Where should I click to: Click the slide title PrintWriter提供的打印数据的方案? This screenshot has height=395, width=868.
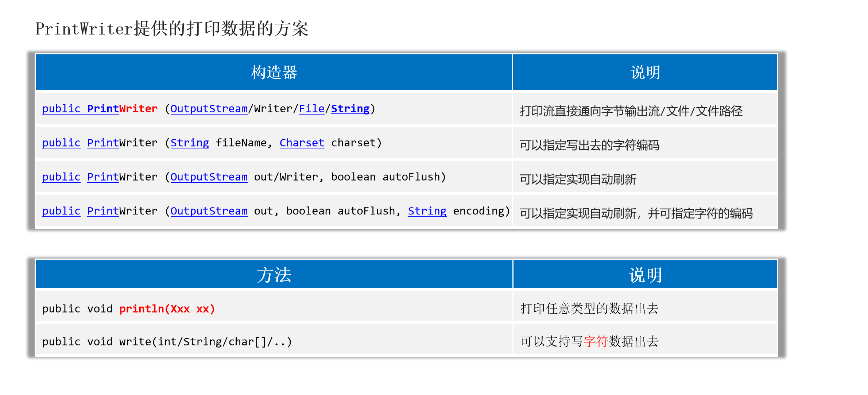point(172,28)
